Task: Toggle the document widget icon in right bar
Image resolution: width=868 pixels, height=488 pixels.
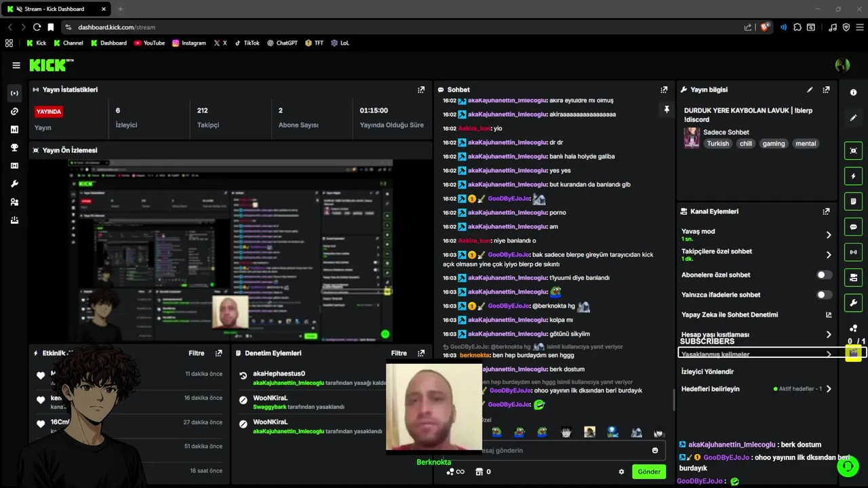Action: tap(853, 201)
